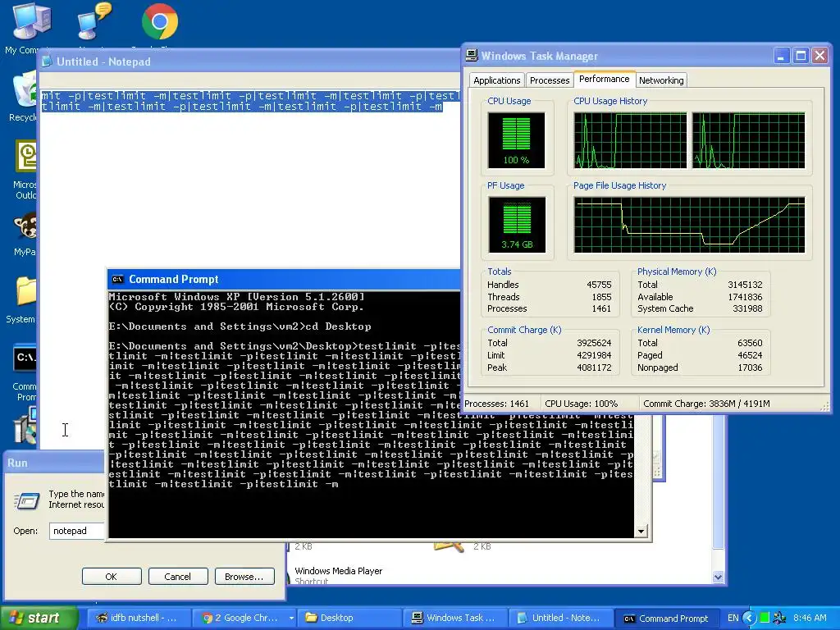
Task: Switch to Command Prompt taskbar button
Action: tap(665, 618)
